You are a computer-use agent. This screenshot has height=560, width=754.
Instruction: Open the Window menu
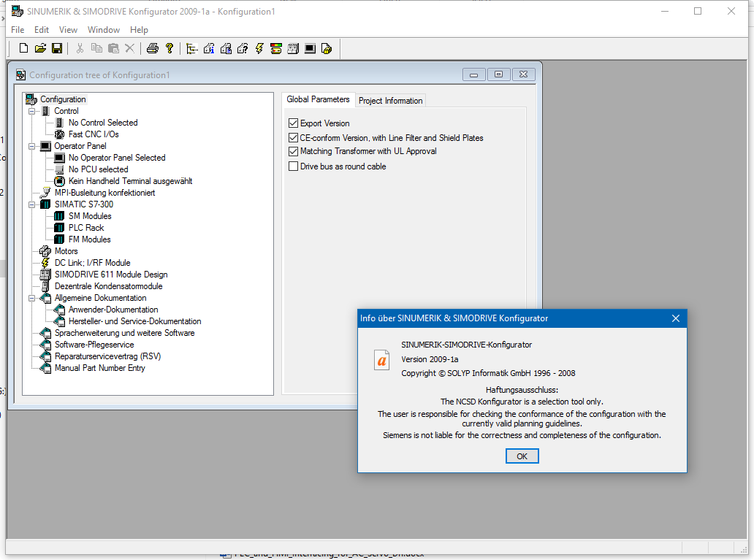pos(104,30)
